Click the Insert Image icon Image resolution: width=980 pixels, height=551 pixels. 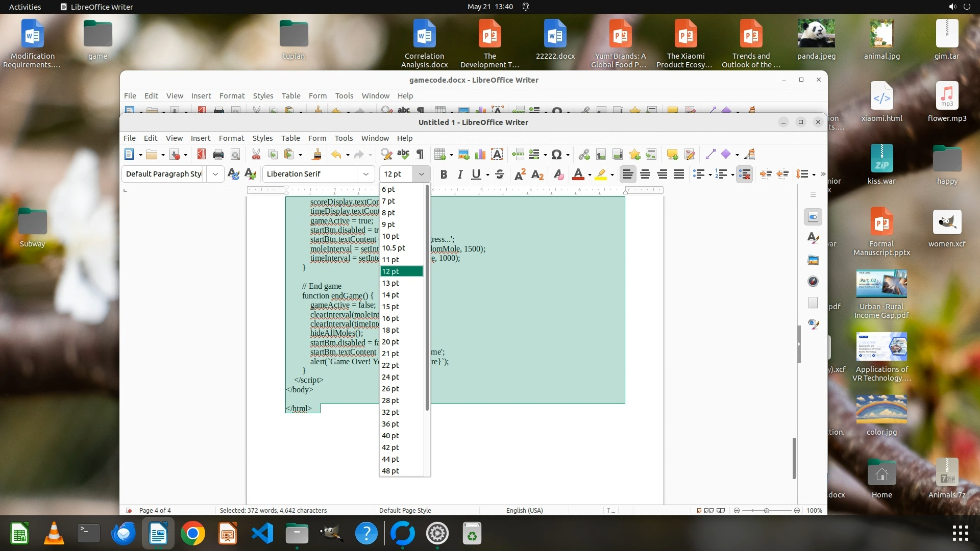[x=463, y=155]
